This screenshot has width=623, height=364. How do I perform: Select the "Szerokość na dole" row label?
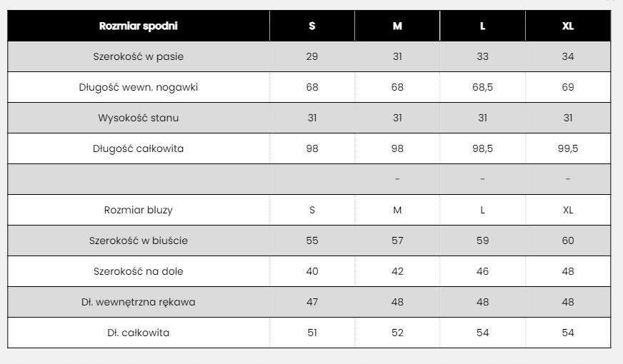click(139, 272)
